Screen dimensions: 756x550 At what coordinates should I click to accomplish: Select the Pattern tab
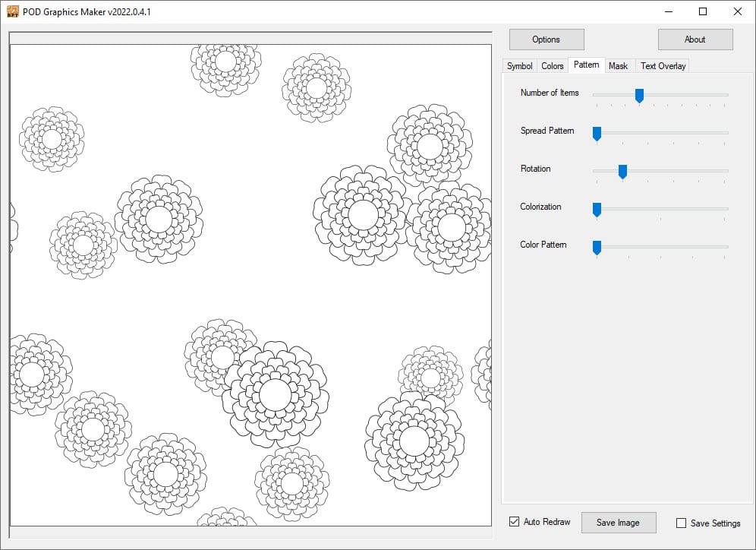[586, 65]
